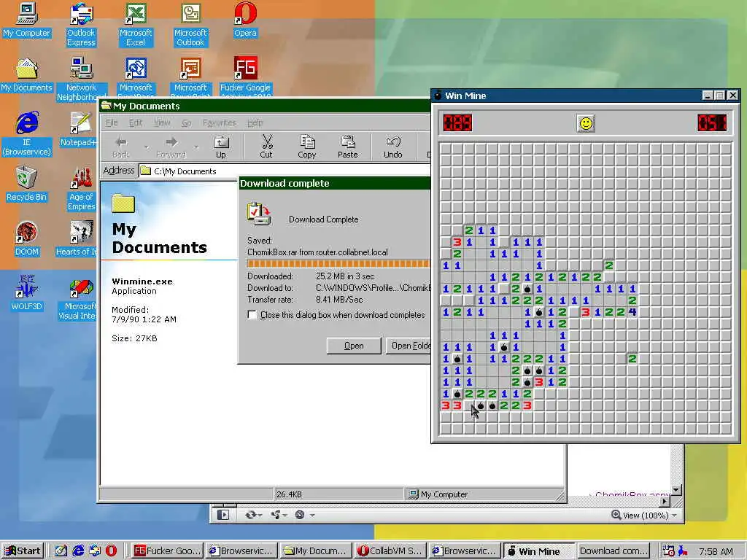Select the Recycle Bin desktop icon

point(26,184)
